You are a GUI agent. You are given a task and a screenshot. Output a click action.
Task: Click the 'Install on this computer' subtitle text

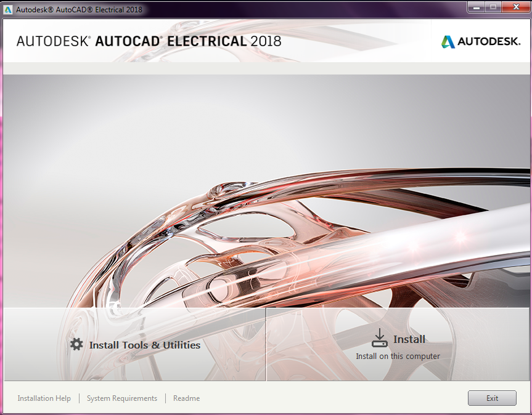point(398,357)
